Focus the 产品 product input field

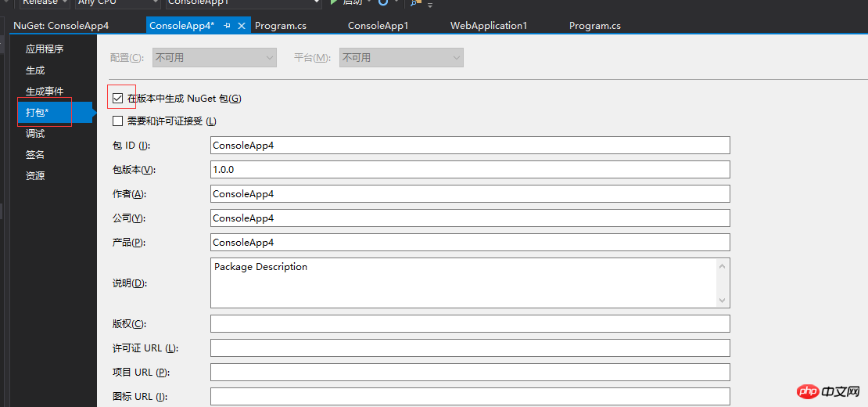(470, 242)
